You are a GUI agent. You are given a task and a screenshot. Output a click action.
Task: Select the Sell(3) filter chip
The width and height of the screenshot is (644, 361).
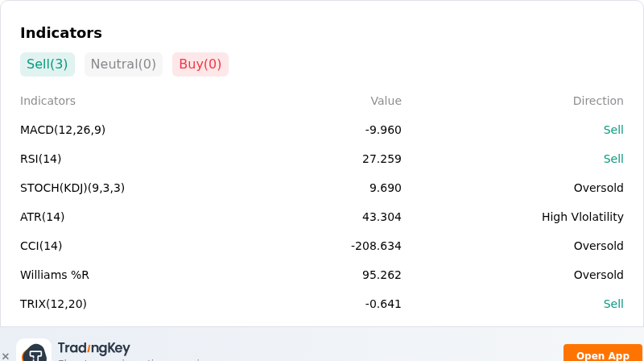point(47,64)
